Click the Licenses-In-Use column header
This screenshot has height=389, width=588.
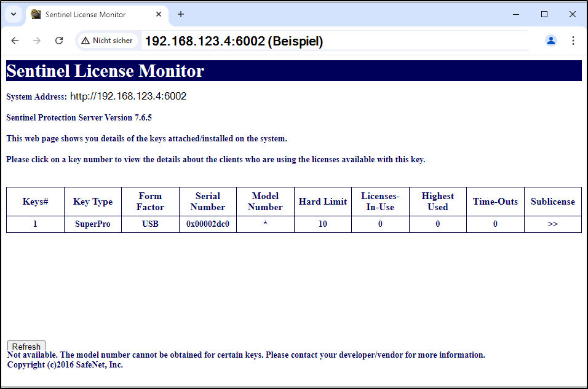[380, 202]
